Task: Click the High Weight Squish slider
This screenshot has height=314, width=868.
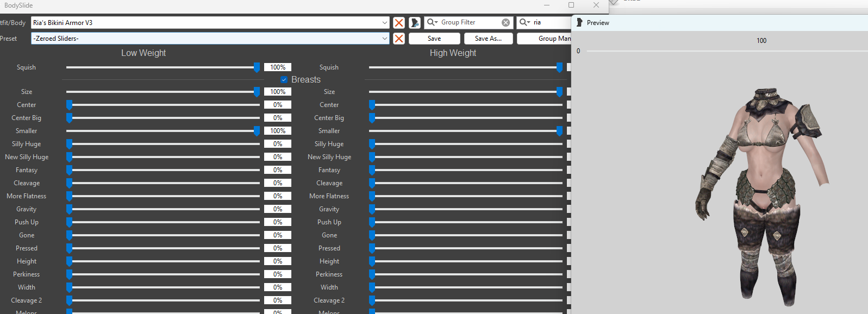Action: point(466,67)
